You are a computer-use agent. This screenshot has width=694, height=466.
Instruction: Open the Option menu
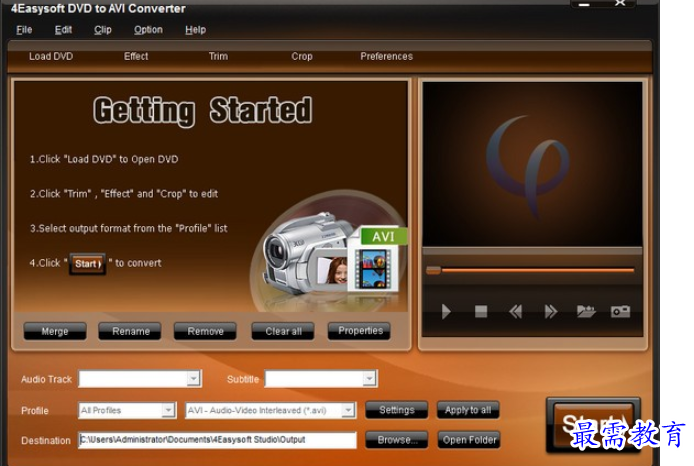pos(148,30)
